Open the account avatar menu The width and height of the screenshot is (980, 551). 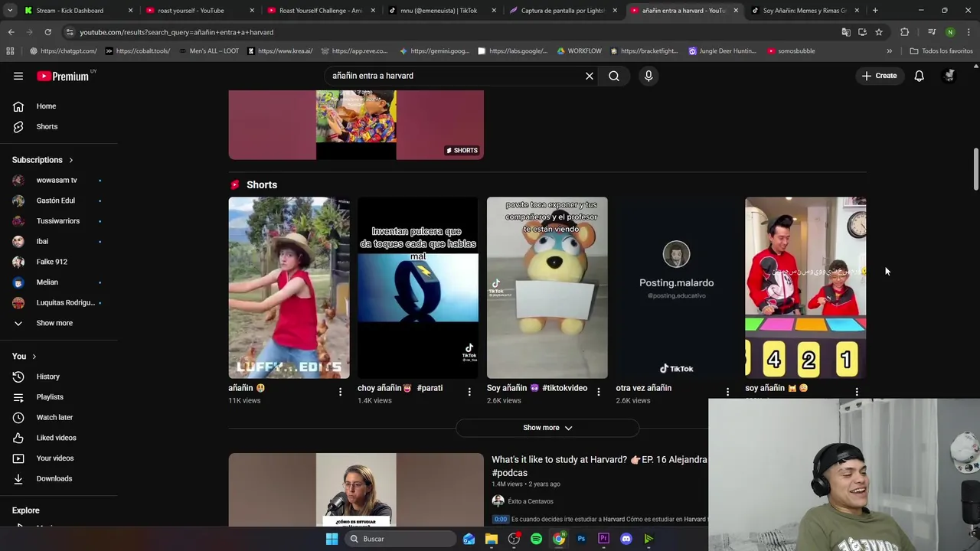pyautogui.click(x=949, y=76)
